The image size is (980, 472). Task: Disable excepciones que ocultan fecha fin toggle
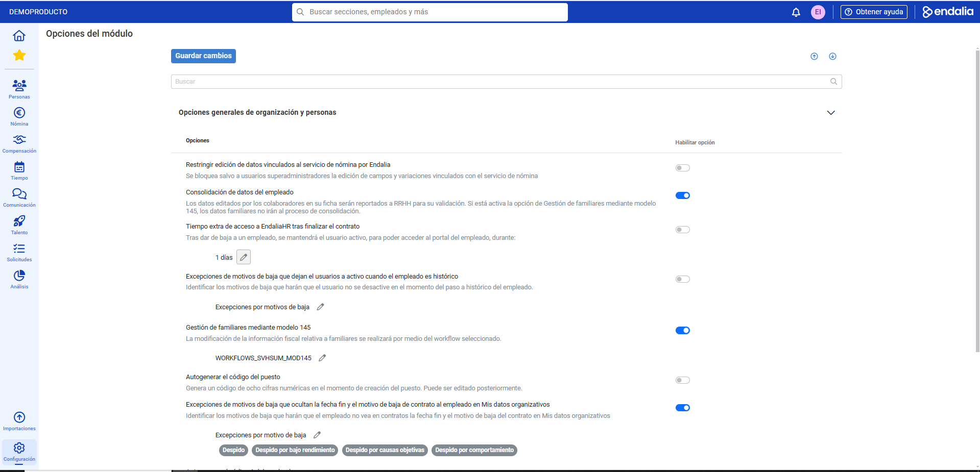[x=682, y=408]
